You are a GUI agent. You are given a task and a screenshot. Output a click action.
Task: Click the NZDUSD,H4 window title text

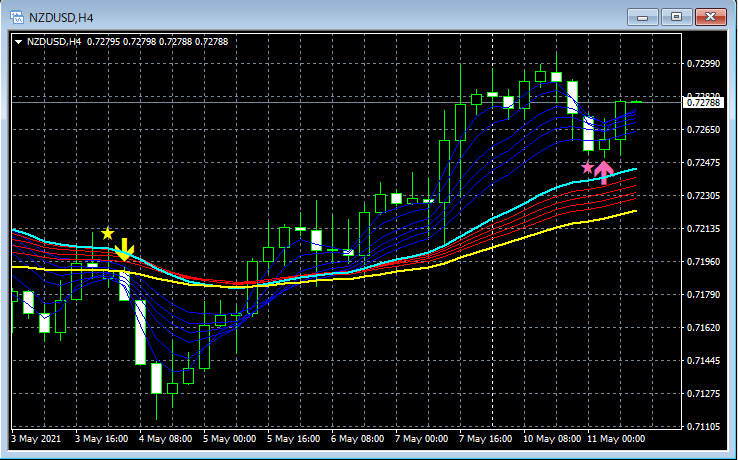pyautogui.click(x=61, y=18)
